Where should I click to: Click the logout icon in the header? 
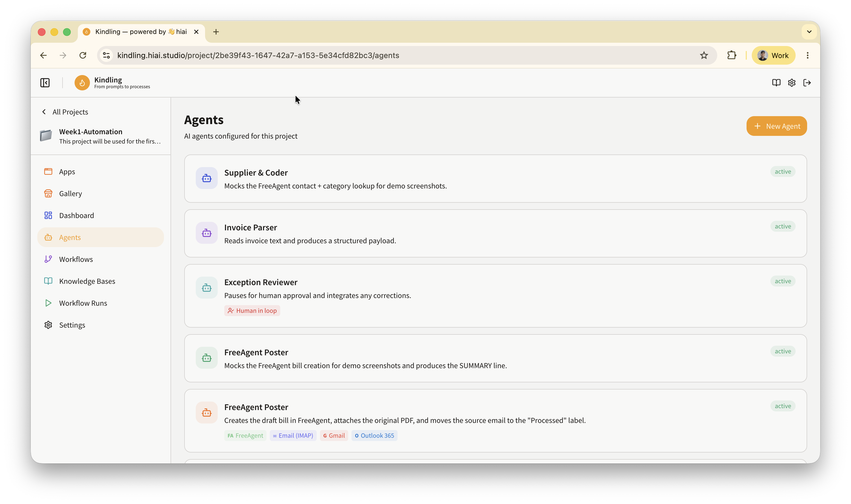pos(807,82)
